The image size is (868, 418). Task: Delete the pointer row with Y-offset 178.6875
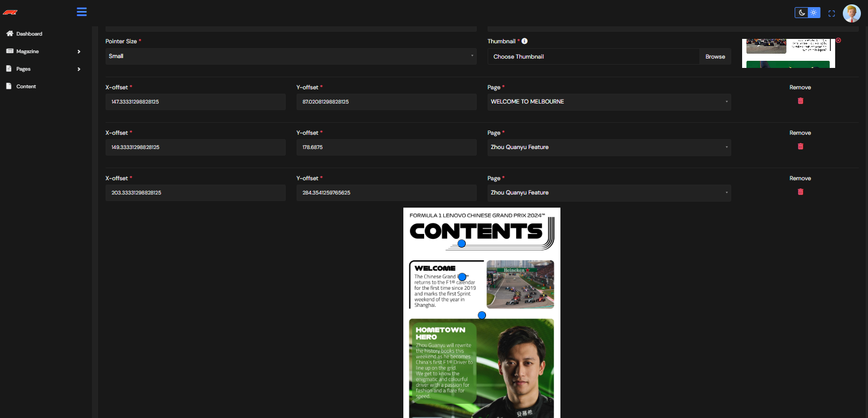(800, 146)
